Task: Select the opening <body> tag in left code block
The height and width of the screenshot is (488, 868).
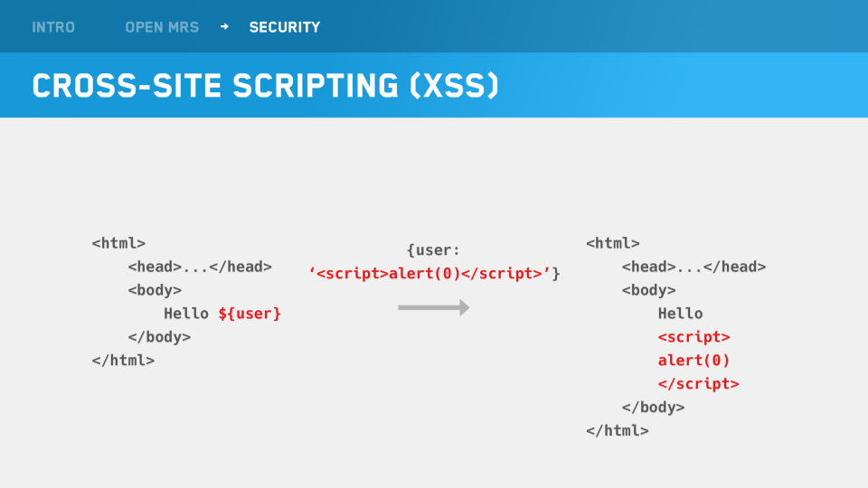Action: click(155, 290)
